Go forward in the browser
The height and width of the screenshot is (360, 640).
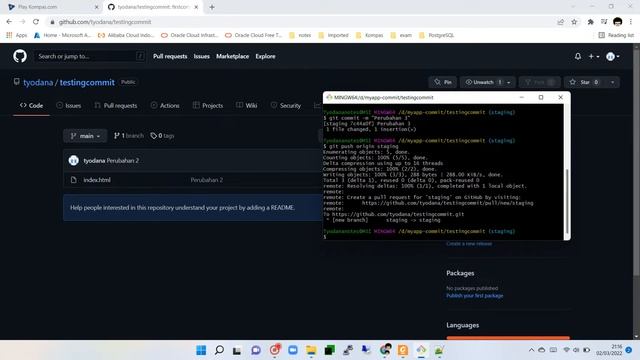point(22,22)
